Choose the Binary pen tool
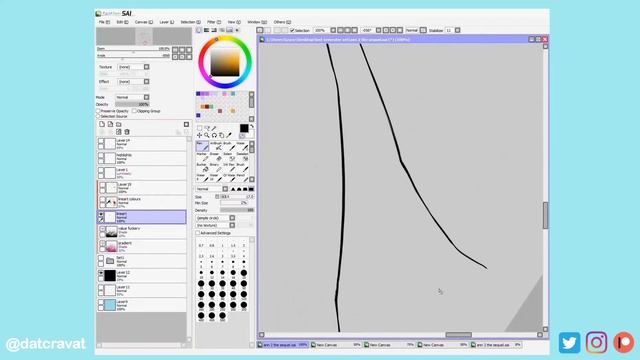640x360 pixels. [x=216, y=167]
